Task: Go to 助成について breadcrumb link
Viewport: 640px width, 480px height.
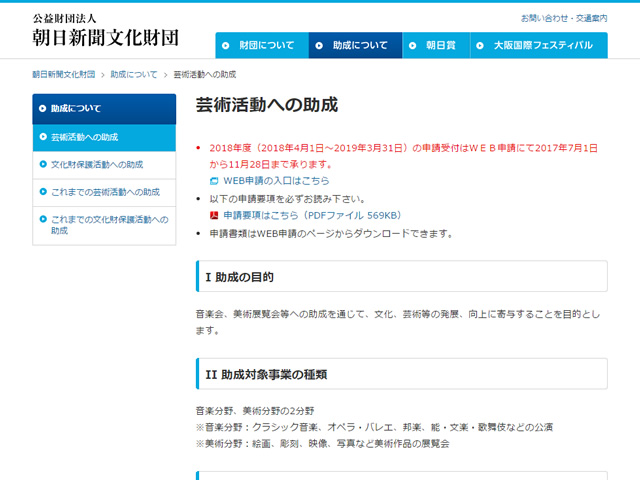Action: tap(134, 74)
